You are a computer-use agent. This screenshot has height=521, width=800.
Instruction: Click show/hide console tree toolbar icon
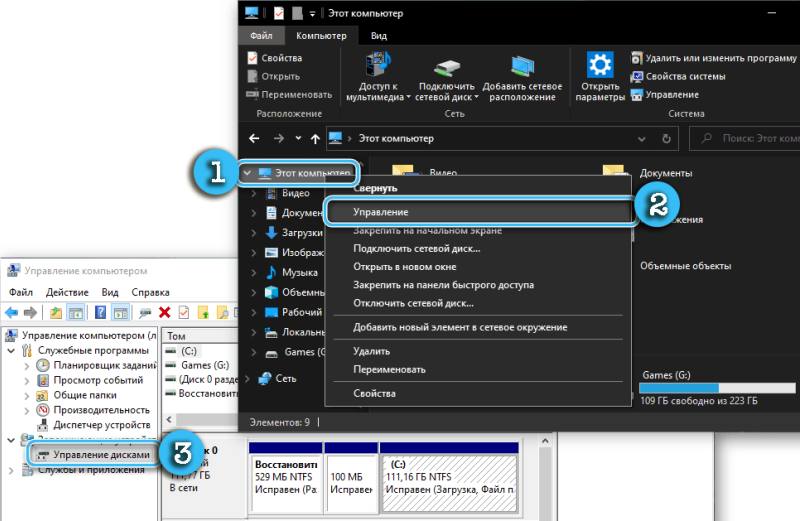[x=76, y=312]
